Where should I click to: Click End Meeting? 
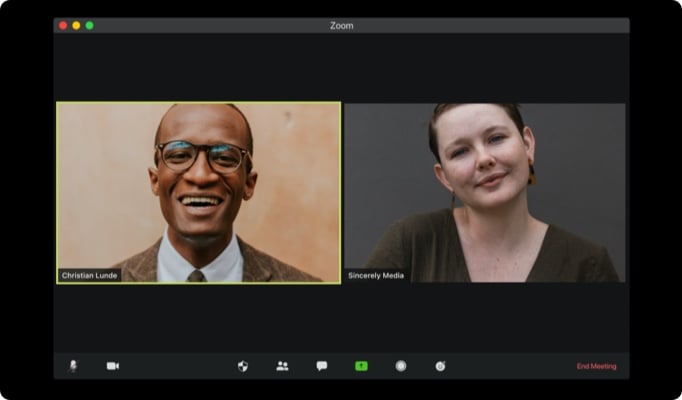[596, 366]
